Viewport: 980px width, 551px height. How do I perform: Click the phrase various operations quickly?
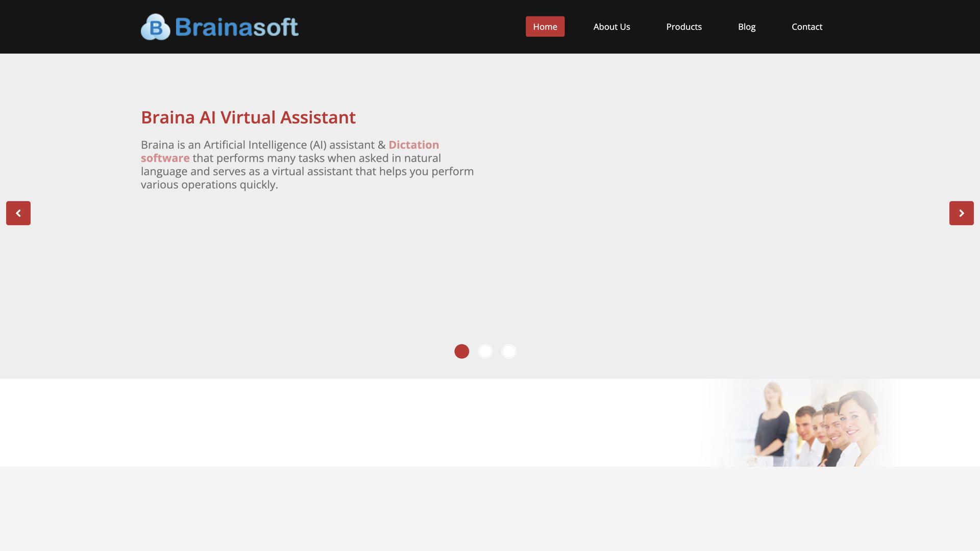click(209, 185)
